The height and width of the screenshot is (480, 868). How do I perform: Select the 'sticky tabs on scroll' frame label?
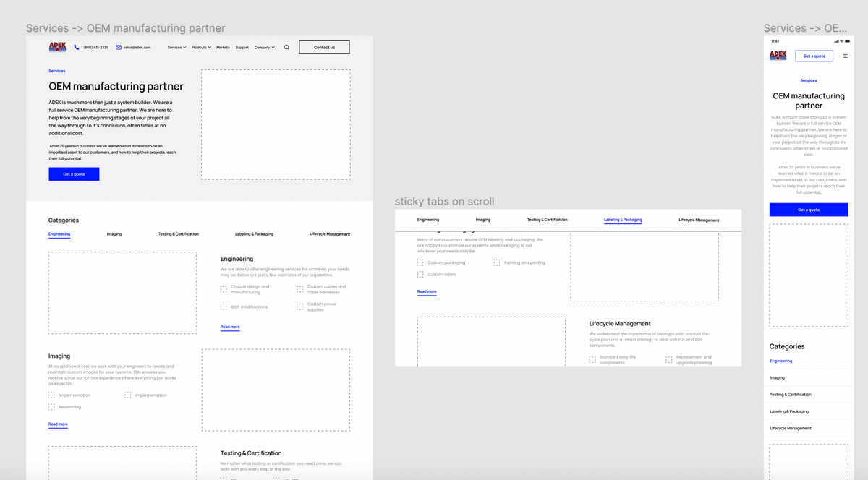(445, 202)
